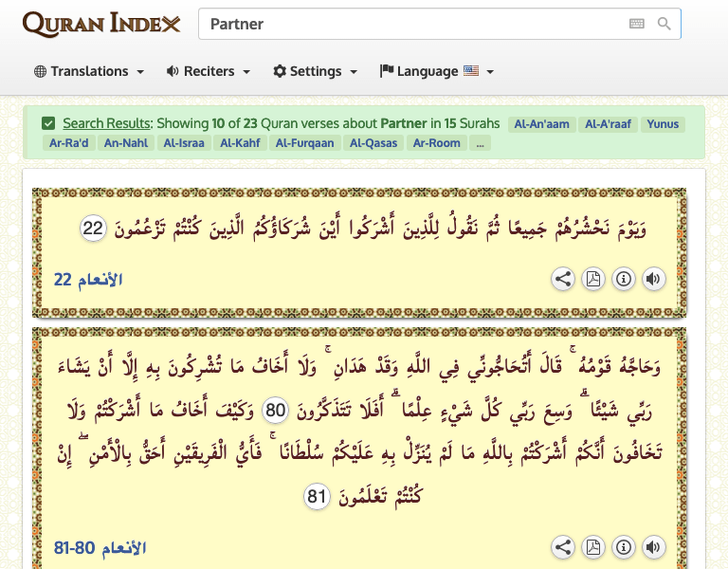Export verse Al-An'aam 22 as PDF
This screenshot has width=728, height=569.
[x=593, y=279]
